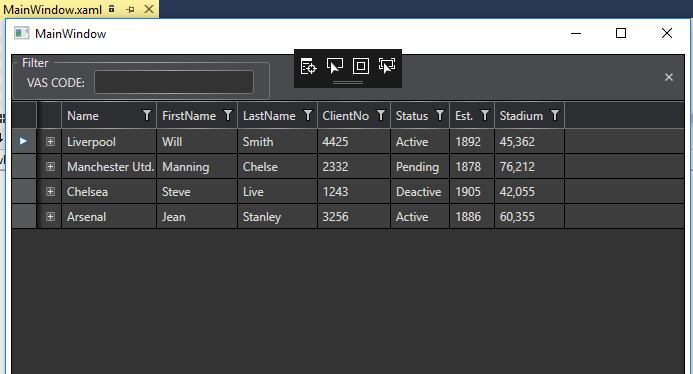Click the VAS CODE filter input box
The image size is (693, 374).
tap(174, 82)
